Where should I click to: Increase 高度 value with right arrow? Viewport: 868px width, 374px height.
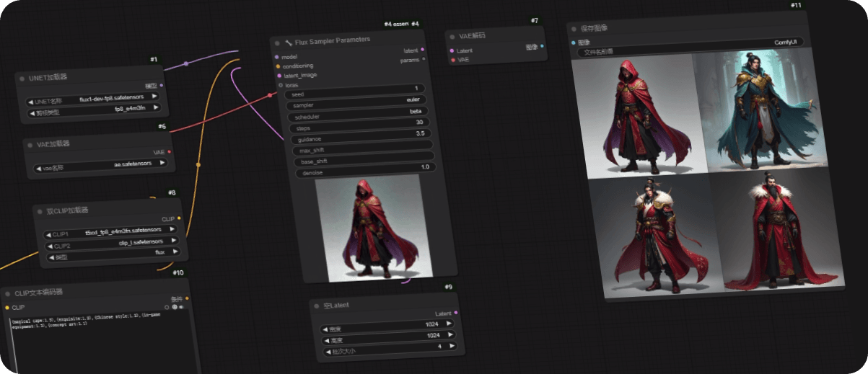click(x=451, y=335)
